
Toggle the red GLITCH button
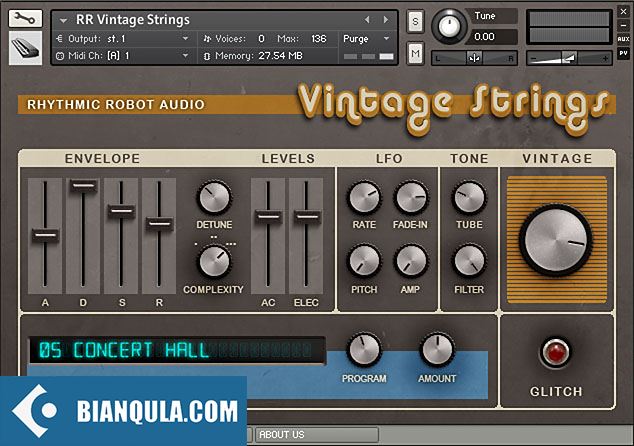(x=556, y=352)
